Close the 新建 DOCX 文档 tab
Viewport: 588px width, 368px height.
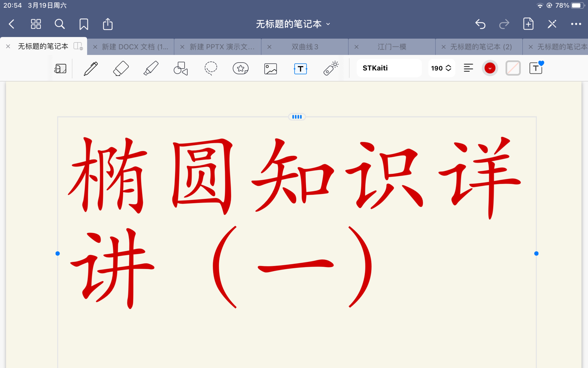tap(95, 47)
